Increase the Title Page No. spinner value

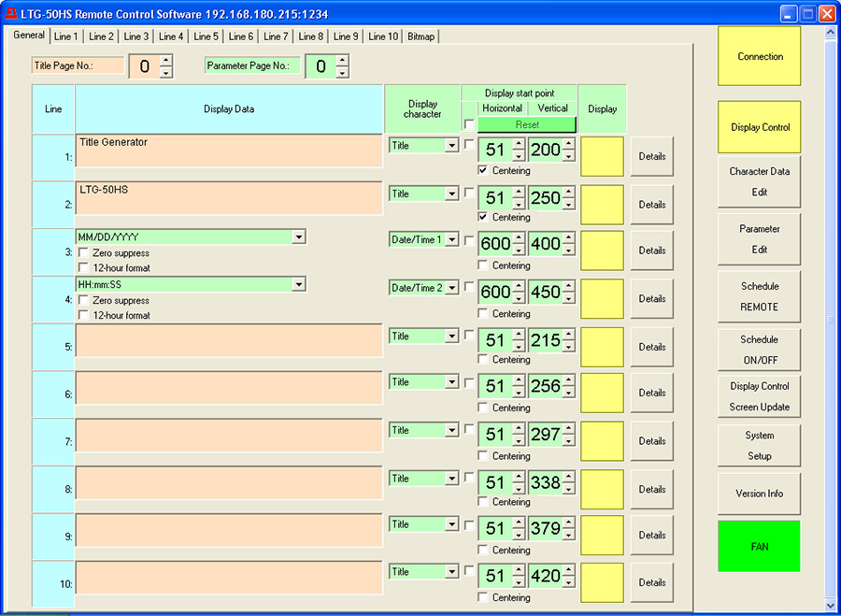[165, 61]
